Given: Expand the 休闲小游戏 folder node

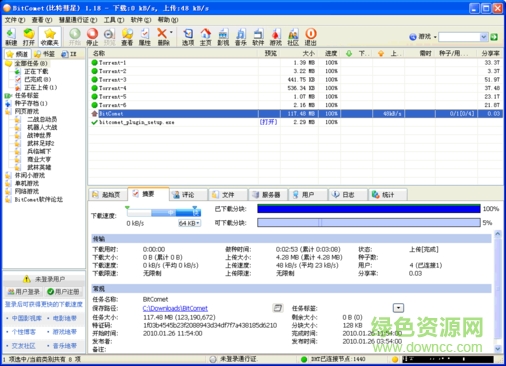Looking at the screenshot, I should click(x=25, y=175).
